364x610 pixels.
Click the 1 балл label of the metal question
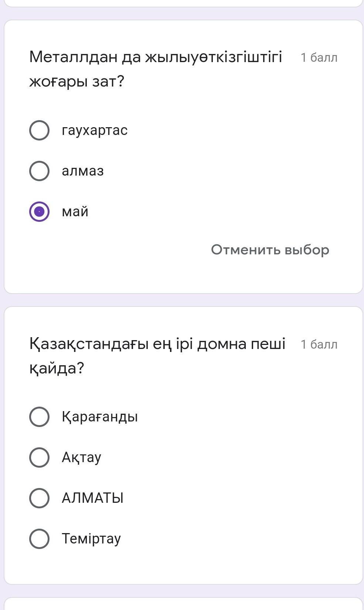point(319,58)
